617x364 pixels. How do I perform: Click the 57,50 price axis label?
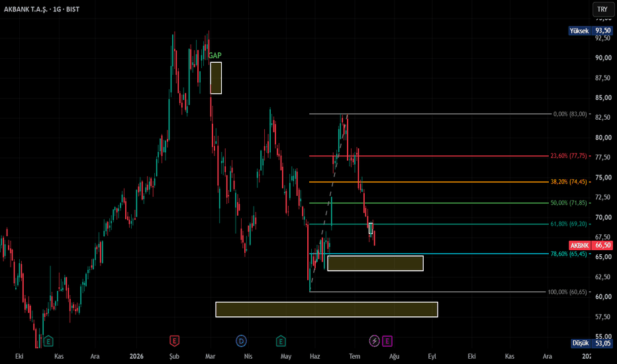(x=603, y=317)
